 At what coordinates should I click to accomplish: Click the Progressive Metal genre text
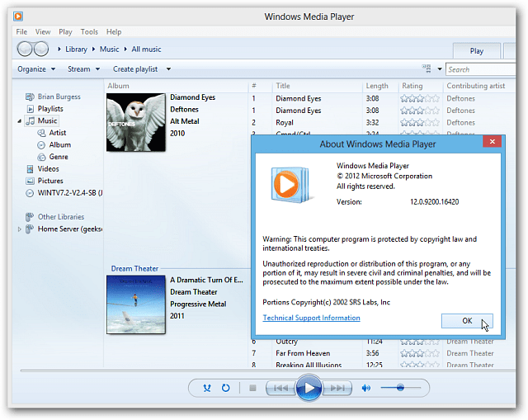(198, 304)
